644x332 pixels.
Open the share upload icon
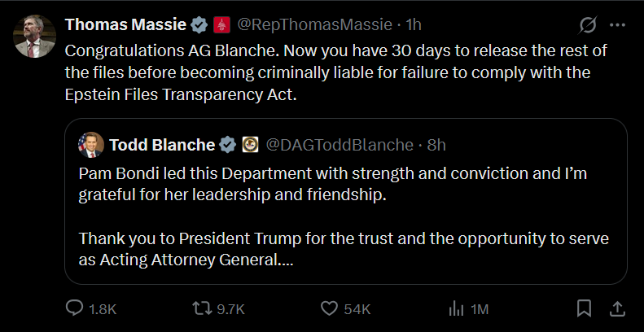(617, 308)
